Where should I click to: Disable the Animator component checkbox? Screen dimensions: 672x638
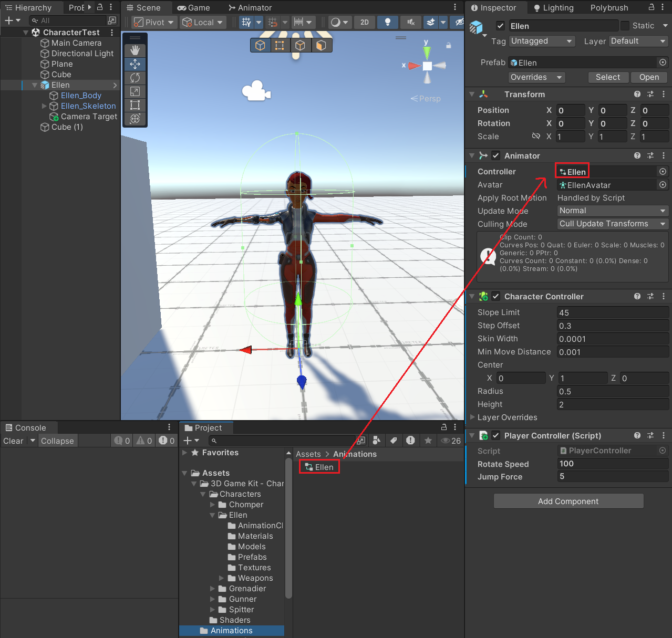496,156
